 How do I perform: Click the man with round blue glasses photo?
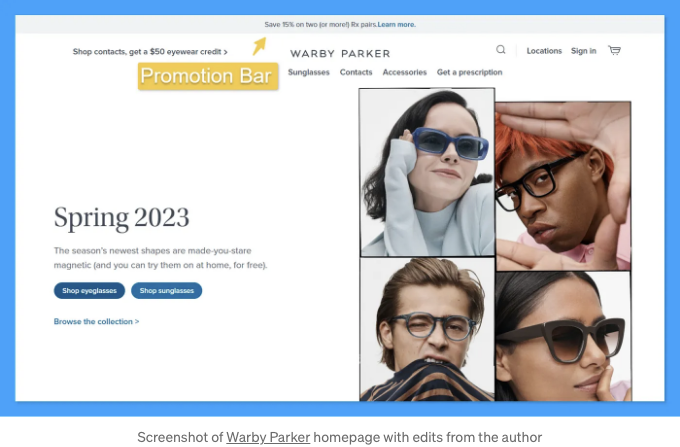(x=427, y=329)
